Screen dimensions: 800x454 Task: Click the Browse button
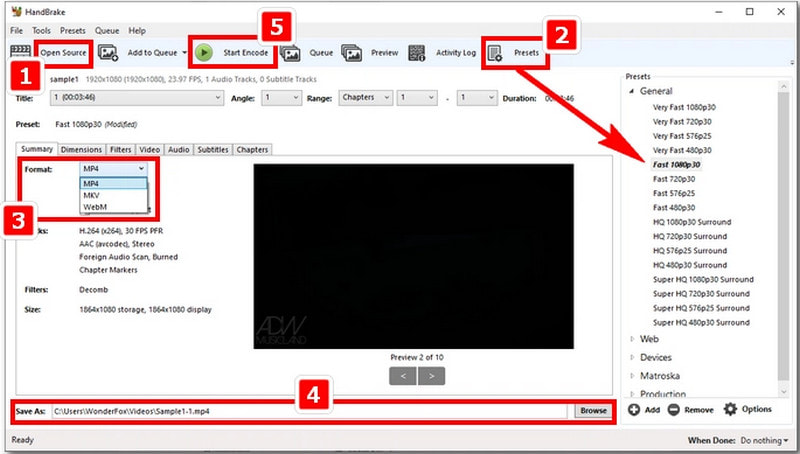tap(593, 411)
